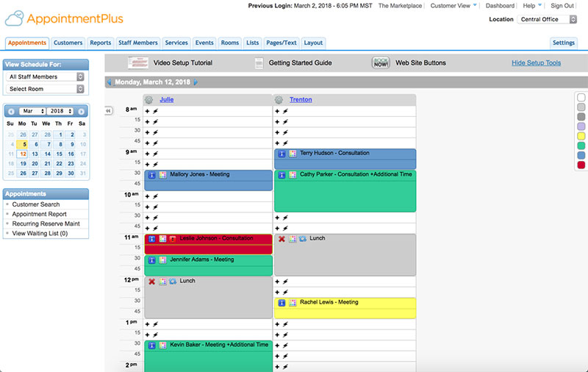Click info icon on Leslie Johnson consultation
This screenshot has height=372, width=588.
pos(152,239)
